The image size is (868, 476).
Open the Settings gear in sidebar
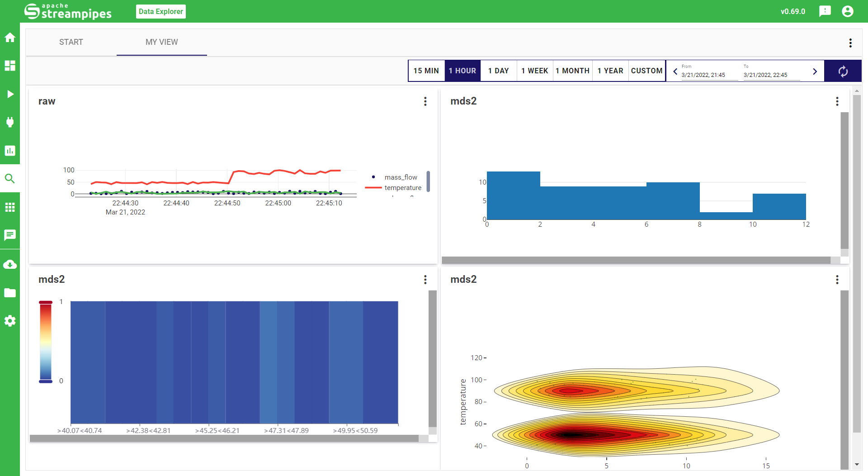10,321
